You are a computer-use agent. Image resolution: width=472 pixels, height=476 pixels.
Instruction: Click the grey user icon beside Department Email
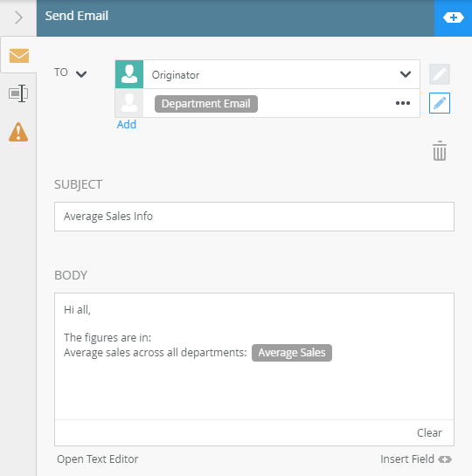[x=129, y=103]
